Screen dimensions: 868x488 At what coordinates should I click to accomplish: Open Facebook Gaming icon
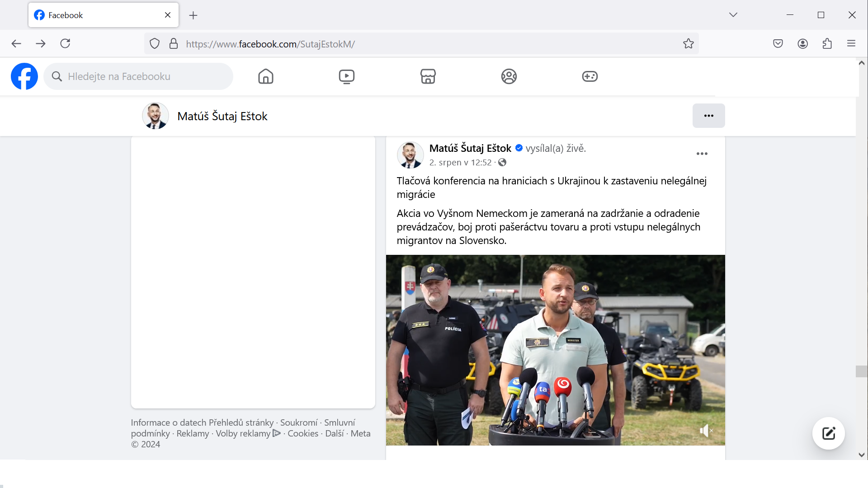coord(590,76)
